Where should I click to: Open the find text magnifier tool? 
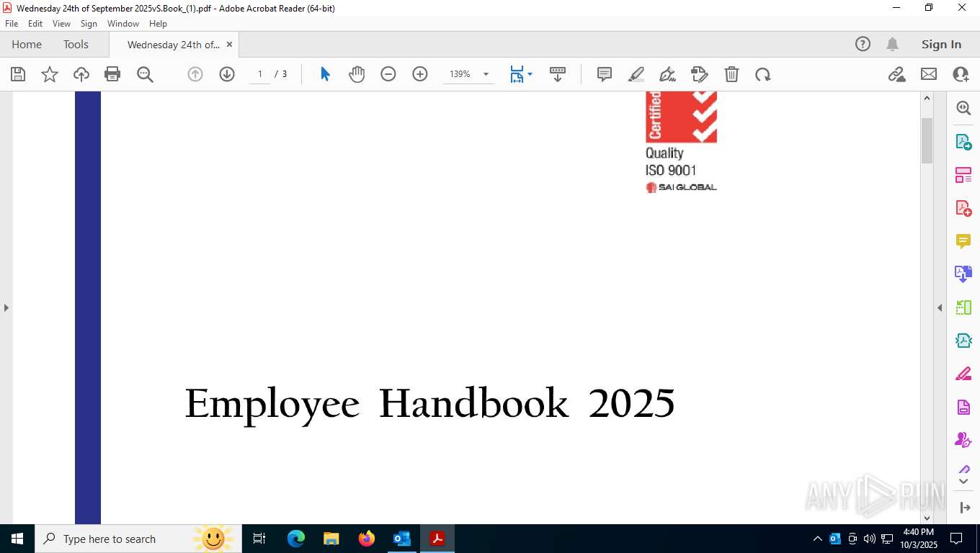145,74
